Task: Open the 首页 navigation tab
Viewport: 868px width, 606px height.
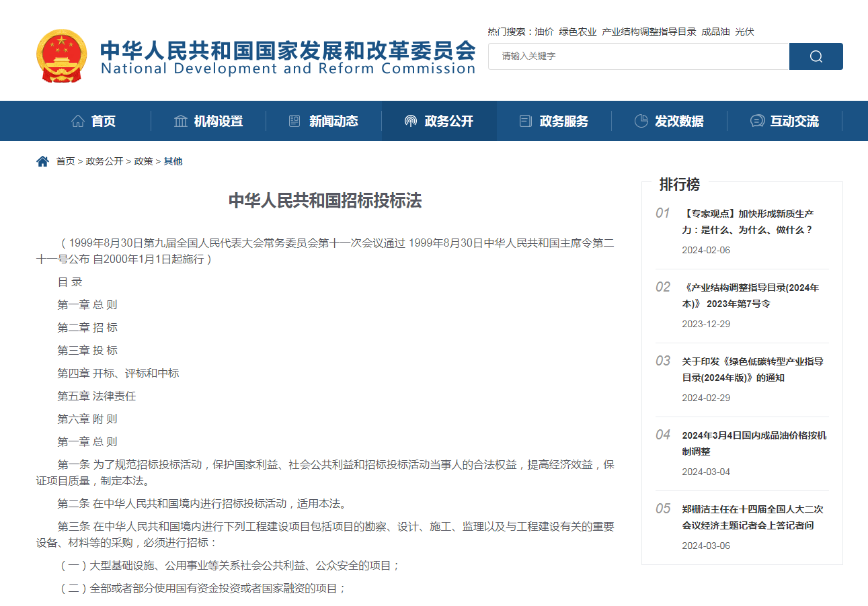Action: click(x=93, y=121)
